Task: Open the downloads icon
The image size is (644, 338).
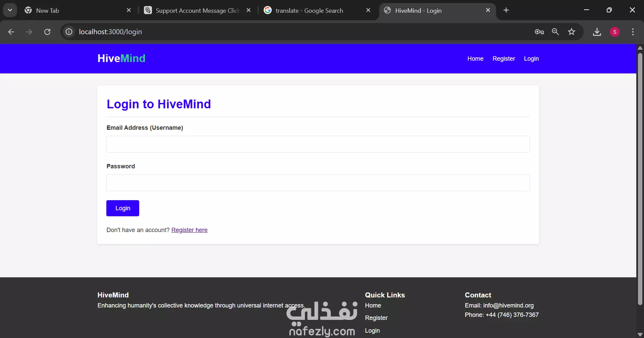Action: (x=597, y=32)
